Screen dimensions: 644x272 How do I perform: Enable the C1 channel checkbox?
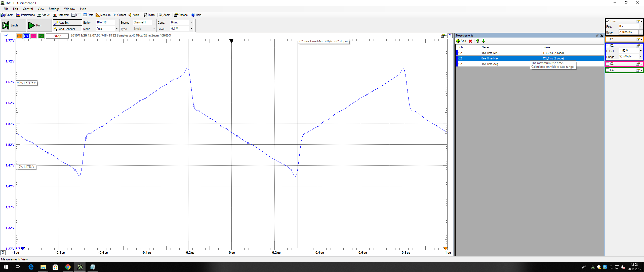coord(608,40)
